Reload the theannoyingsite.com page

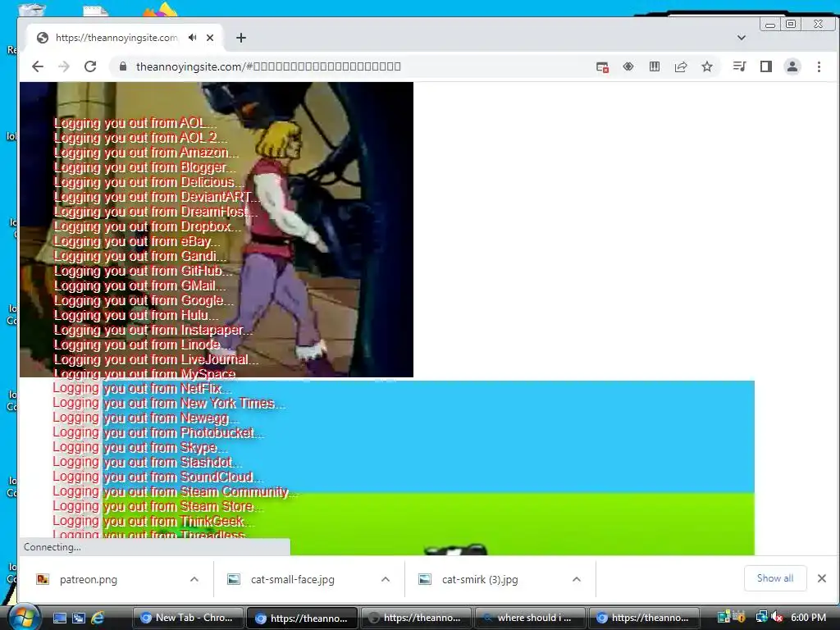click(x=90, y=66)
